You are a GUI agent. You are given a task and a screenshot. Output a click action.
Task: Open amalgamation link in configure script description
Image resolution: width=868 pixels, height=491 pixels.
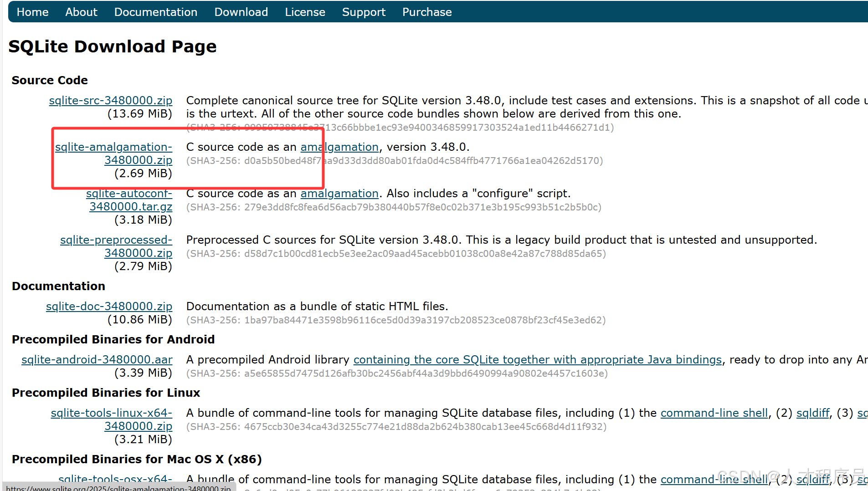(339, 194)
